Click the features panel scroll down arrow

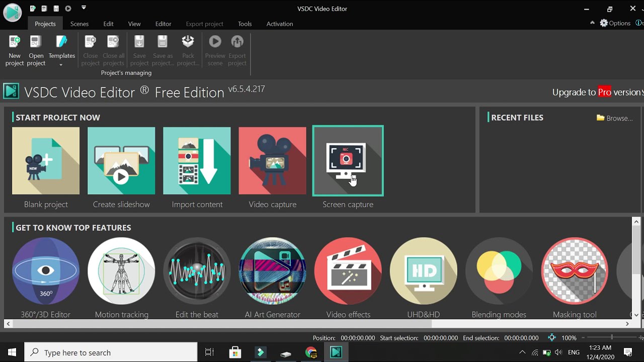[x=636, y=315]
